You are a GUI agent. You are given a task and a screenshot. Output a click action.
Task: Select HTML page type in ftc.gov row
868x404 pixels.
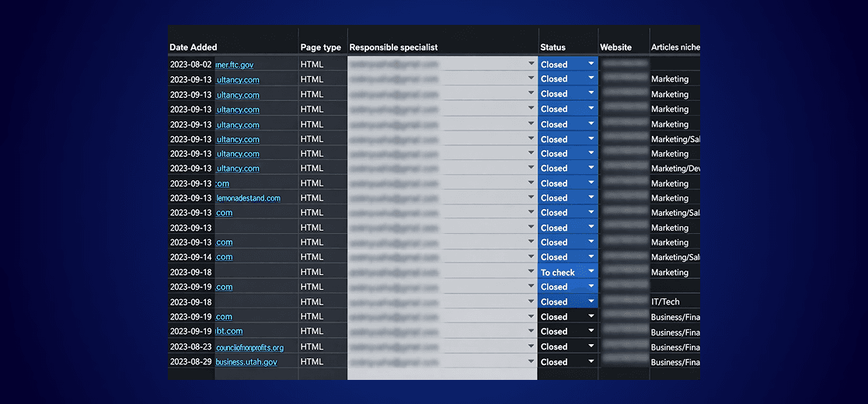tap(312, 64)
